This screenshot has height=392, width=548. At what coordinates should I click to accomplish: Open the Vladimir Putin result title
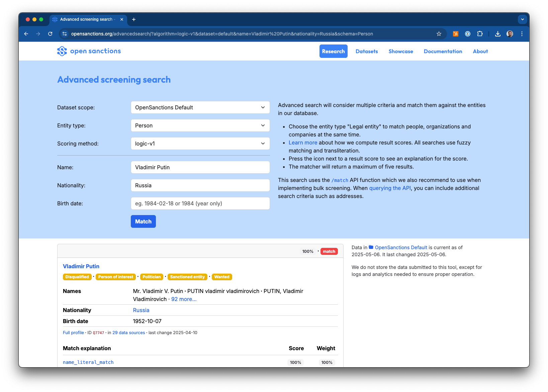click(x=81, y=266)
